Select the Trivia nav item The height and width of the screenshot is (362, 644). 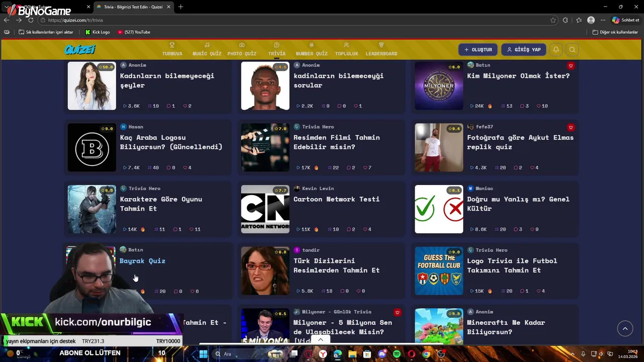277,49
